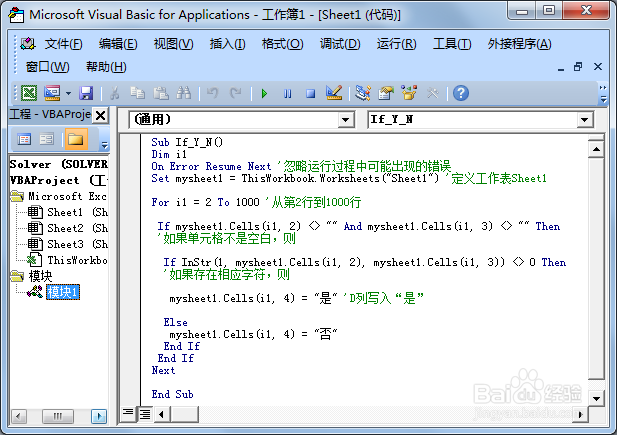The height and width of the screenshot is (435, 617).
Task: Click code horizontal scroll left arrow
Action: point(161,414)
